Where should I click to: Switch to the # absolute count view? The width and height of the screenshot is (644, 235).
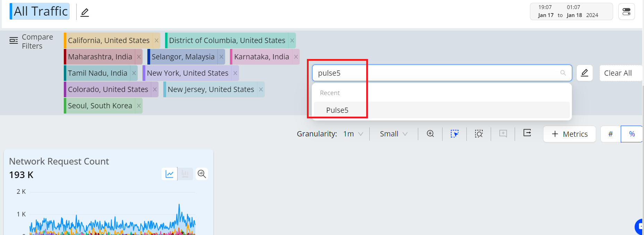tap(610, 134)
